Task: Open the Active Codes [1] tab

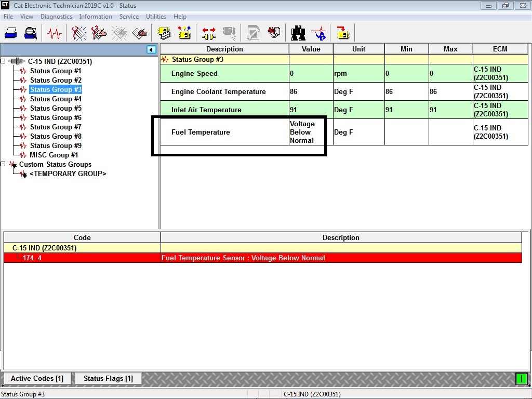Action: [x=36, y=378]
